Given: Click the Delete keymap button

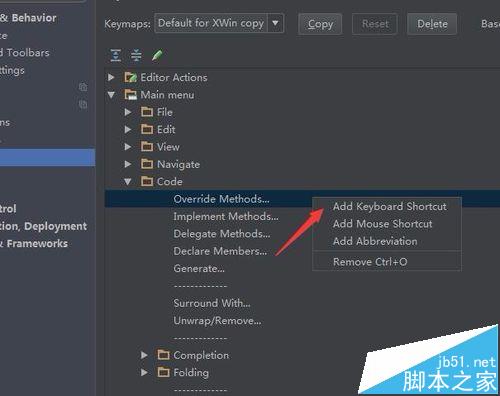Looking at the screenshot, I should pyautogui.click(x=432, y=24).
